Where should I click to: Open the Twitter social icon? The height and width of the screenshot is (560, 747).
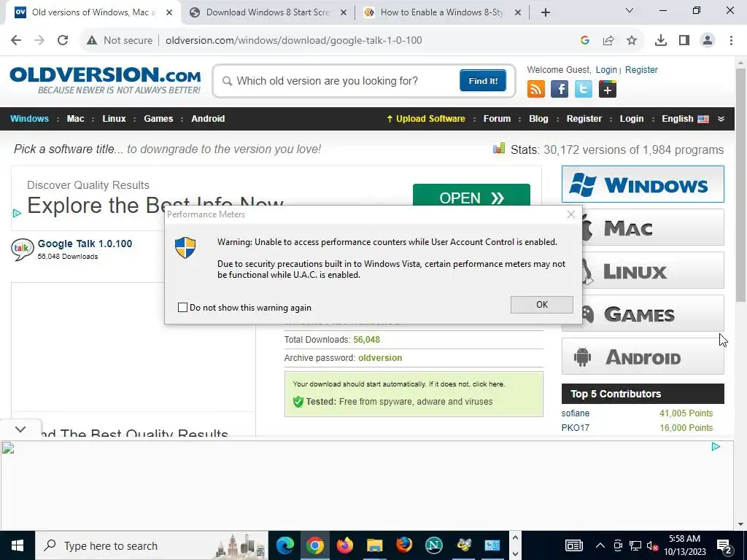584,89
